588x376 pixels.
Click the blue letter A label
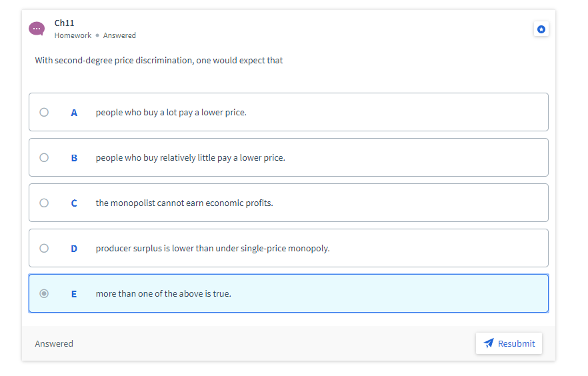coord(74,112)
